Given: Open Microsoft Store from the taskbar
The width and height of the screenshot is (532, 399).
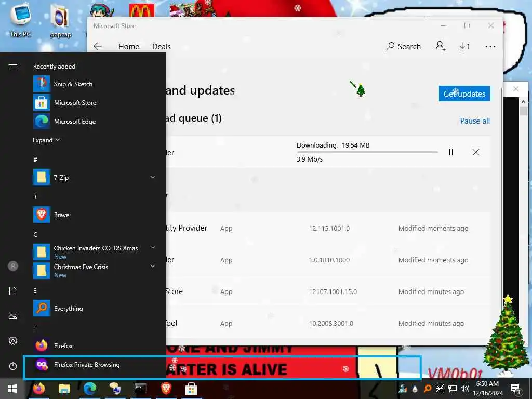Looking at the screenshot, I should [x=191, y=389].
